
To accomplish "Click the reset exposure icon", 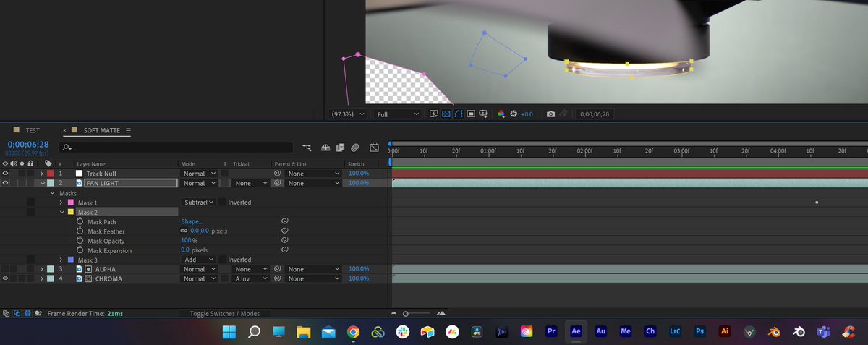I will pos(514,114).
